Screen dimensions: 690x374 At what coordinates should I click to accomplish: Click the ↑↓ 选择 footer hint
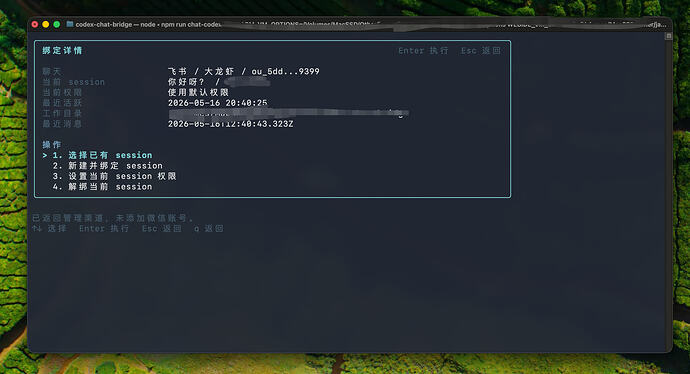click(x=49, y=228)
